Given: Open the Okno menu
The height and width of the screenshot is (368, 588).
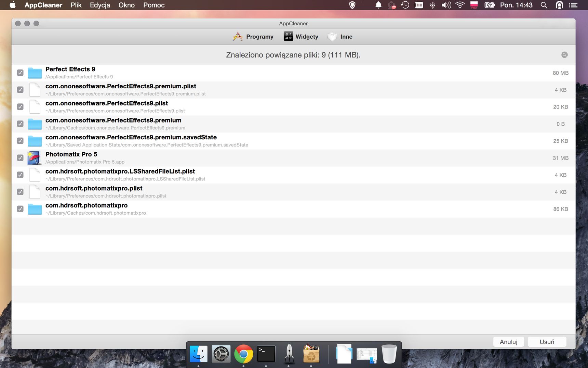Looking at the screenshot, I should click(x=126, y=5).
